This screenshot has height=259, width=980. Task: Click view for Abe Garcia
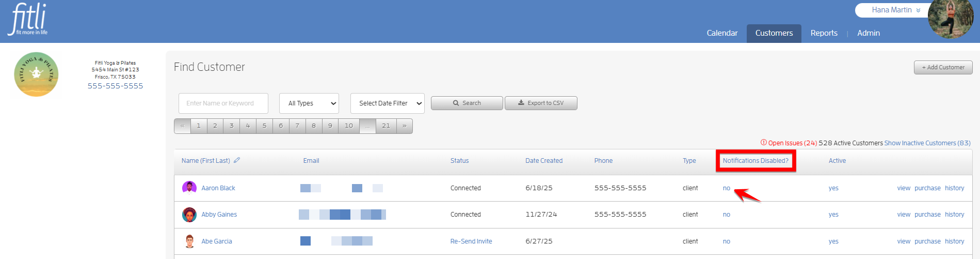point(904,241)
